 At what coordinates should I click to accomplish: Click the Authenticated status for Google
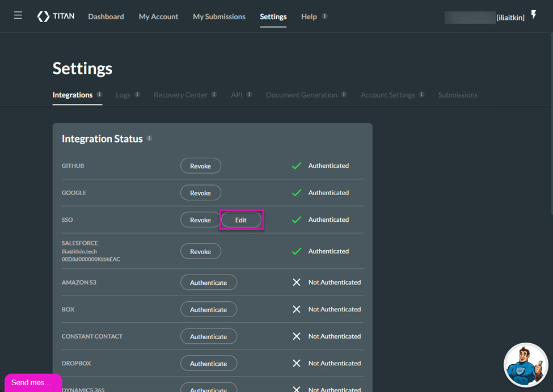(x=329, y=193)
